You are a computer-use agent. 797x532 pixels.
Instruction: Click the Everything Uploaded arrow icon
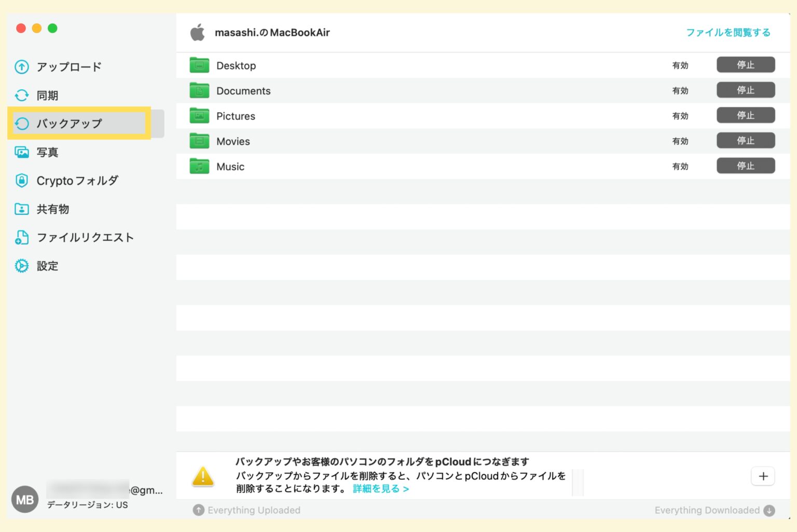199,510
